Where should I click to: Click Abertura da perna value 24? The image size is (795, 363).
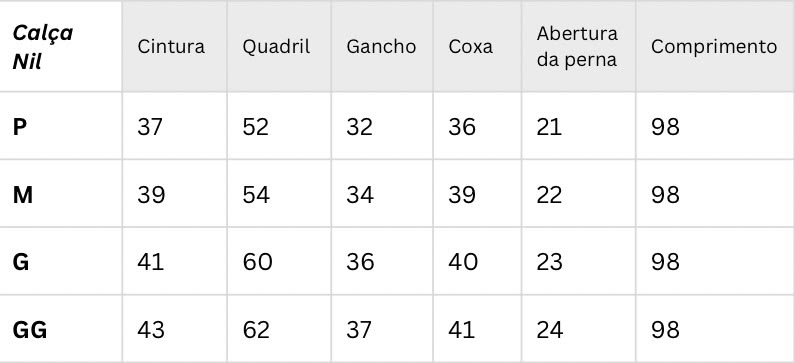[550, 330]
